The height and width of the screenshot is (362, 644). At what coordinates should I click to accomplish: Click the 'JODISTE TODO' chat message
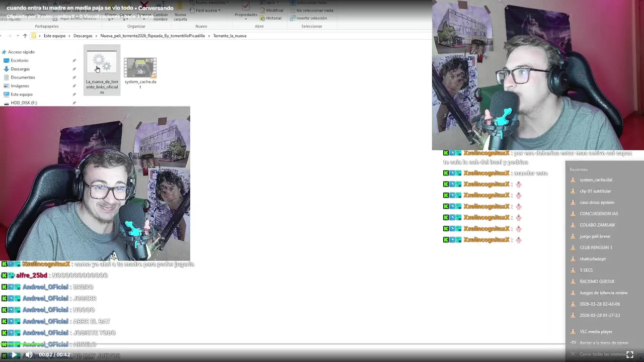coord(94,333)
